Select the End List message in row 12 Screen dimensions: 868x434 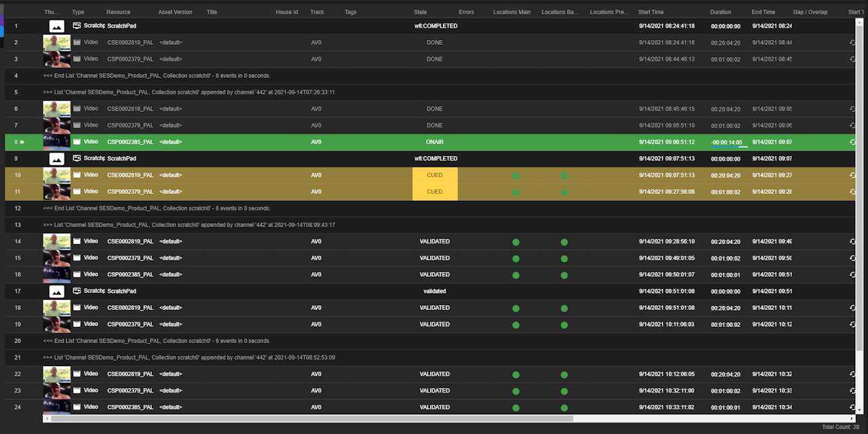click(157, 208)
